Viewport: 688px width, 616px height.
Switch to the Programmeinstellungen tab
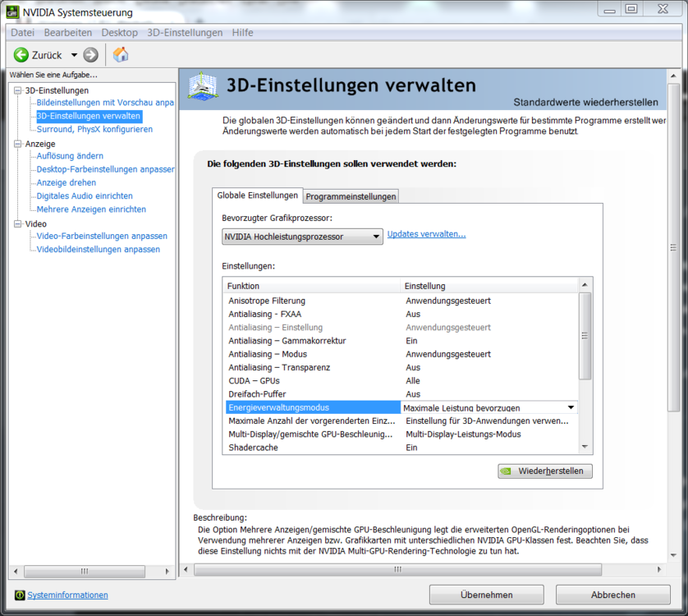[351, 196]
